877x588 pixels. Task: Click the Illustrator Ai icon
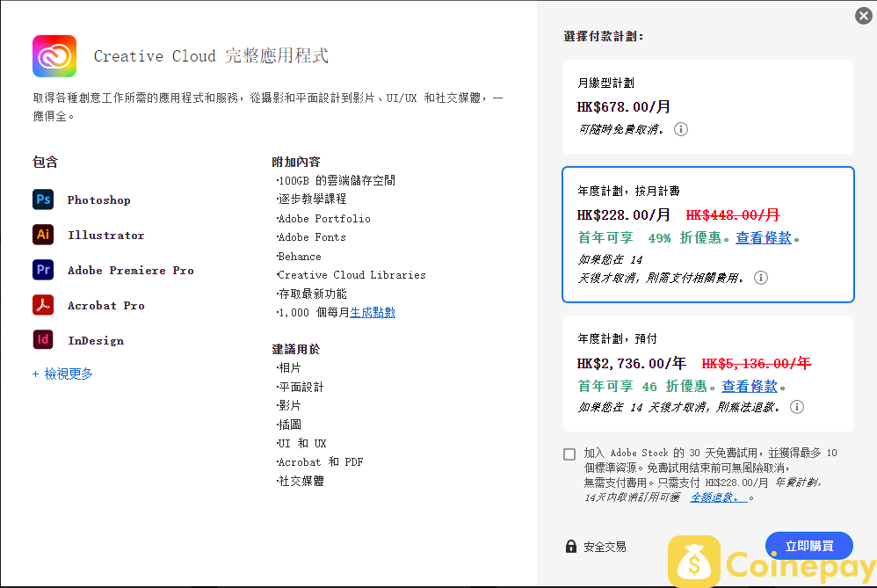coord(43,235)
